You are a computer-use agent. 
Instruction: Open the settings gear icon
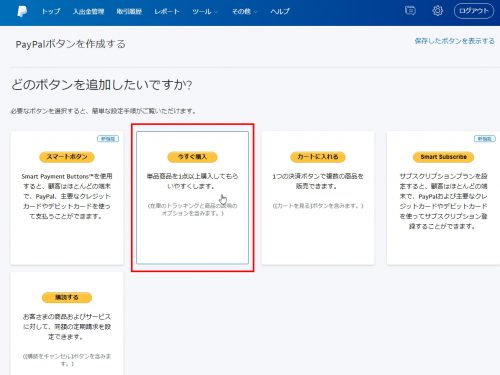[x=438, y=11]
